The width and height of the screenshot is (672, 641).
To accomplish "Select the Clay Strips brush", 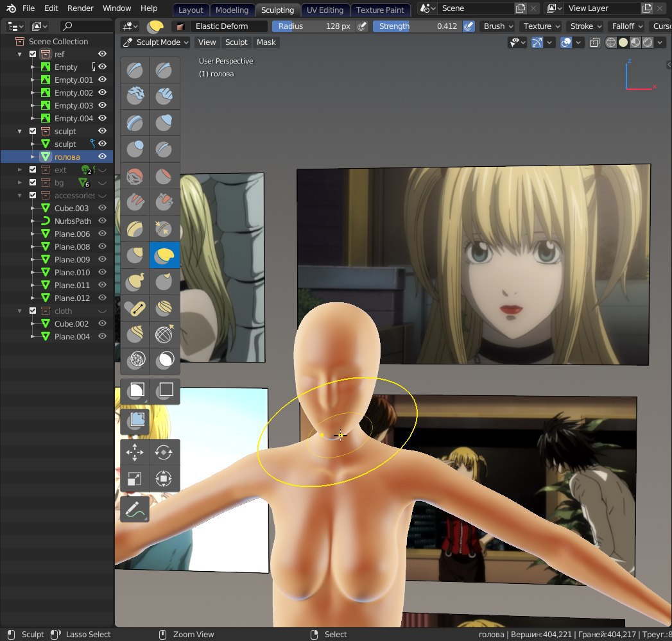I will 164,96.
